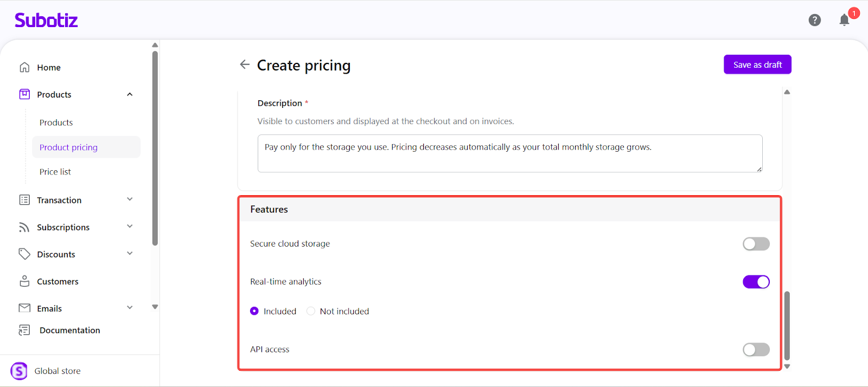The width and height of the screenshot is (868, 387).
Task: Expand the Subscriptions section chevron
Action: click(x=130, y=227)
